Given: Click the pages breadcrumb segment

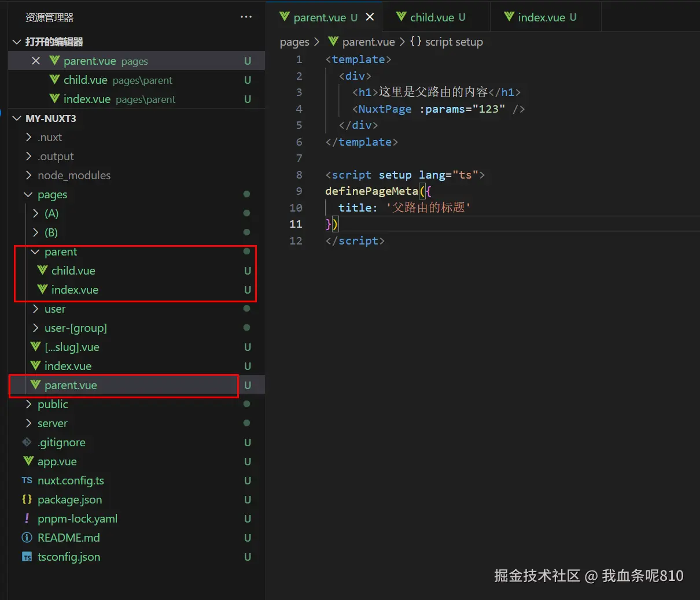Looking at the screenshot, I should coord(294,42).
